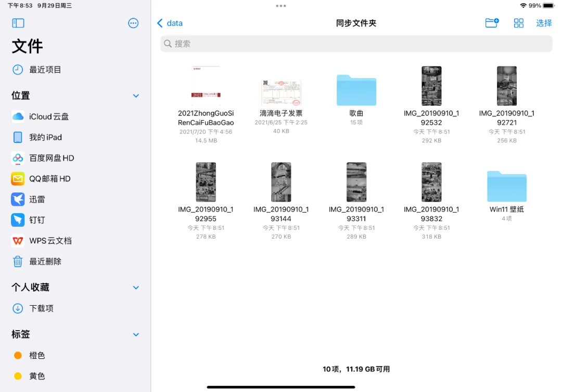Open IMG_20190910_193832 image thumbnail
The image size is (562, 392).
tap(431, 182)
